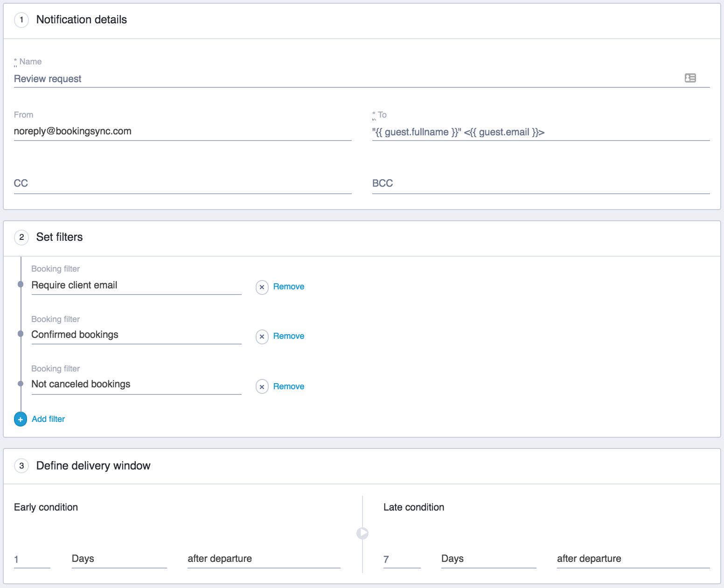The height and width of the screenshot is (588, 724).
Task: Open the early condition Days unit dropdown
Action: tap(119, 559)
